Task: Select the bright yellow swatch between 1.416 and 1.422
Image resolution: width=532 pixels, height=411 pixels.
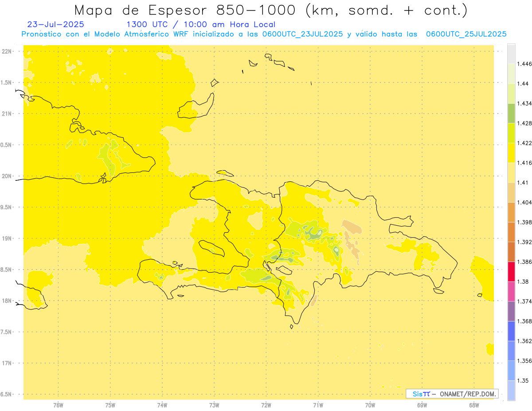Action: (511, 153)
